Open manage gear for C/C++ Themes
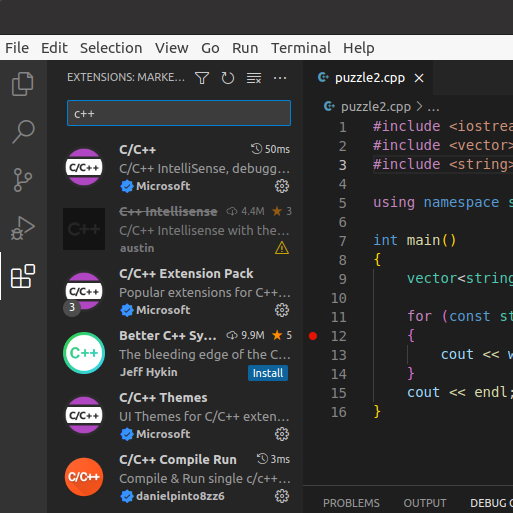The height and width of the screenshot is (513, 513). click(282, 434)
